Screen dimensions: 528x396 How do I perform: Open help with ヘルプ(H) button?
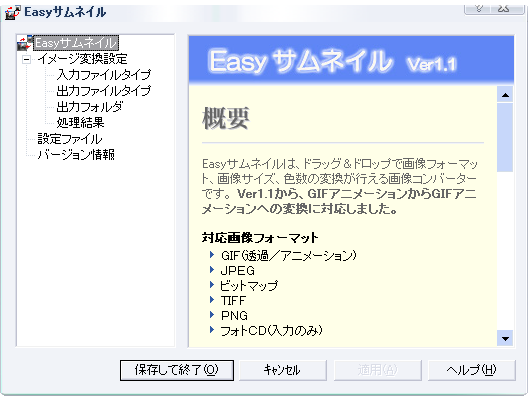tap(471, 370)
